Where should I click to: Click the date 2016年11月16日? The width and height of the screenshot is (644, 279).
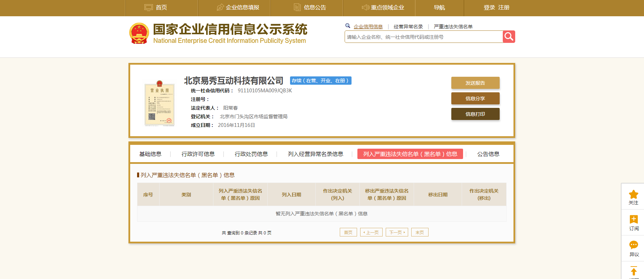[x=236, y=125]
